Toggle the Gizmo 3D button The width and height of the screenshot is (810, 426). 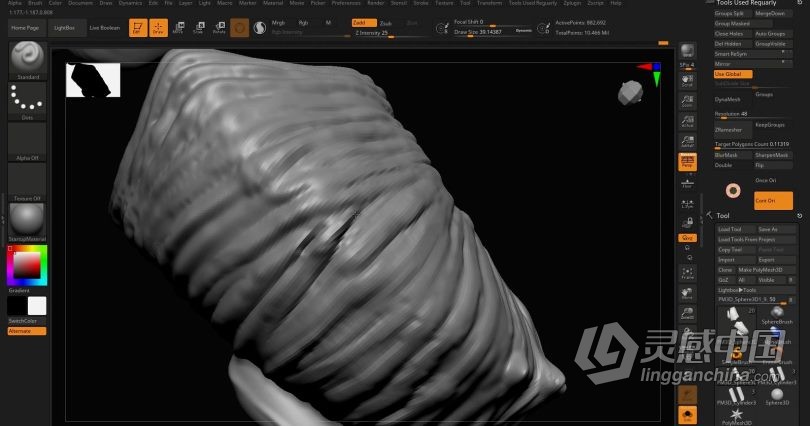(x=239, y=28)
